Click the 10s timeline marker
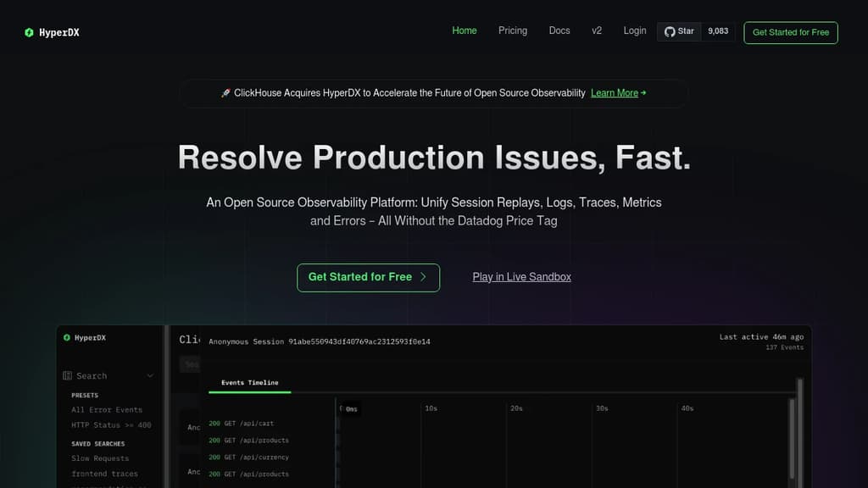The height and width of the screenshot is (488, 868). [x=431, y=408]
